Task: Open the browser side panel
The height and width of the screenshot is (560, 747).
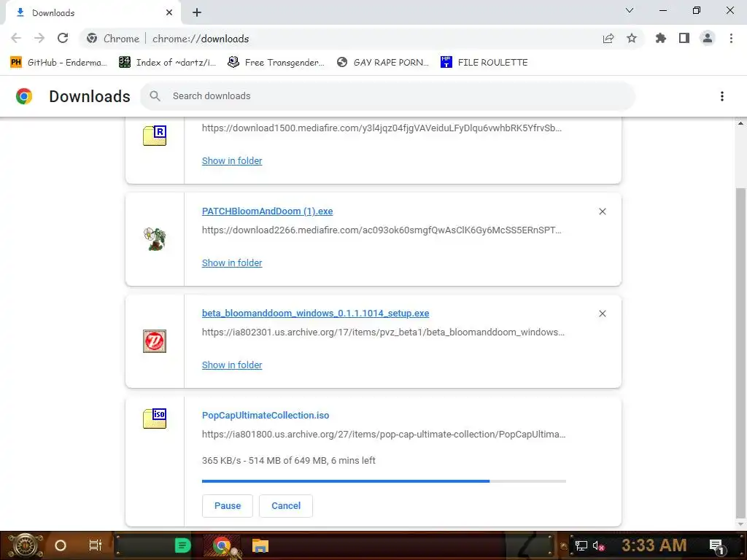Action: (x=684, y=38)
